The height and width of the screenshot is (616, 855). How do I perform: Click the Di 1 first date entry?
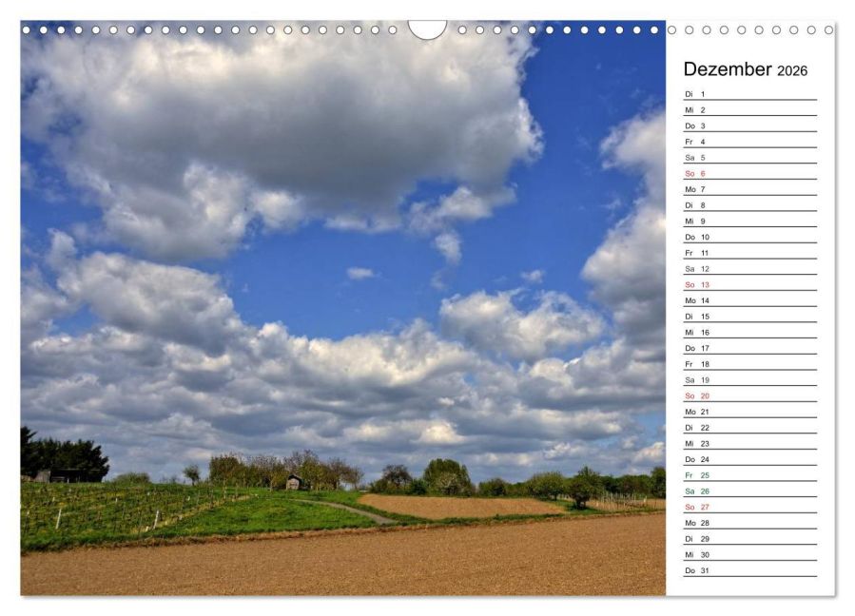(692, 95)
